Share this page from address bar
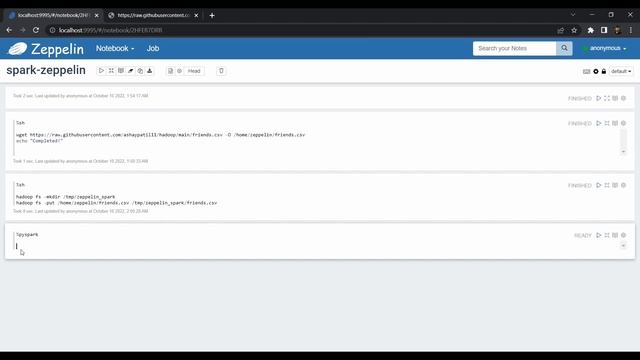 (560, 30)
